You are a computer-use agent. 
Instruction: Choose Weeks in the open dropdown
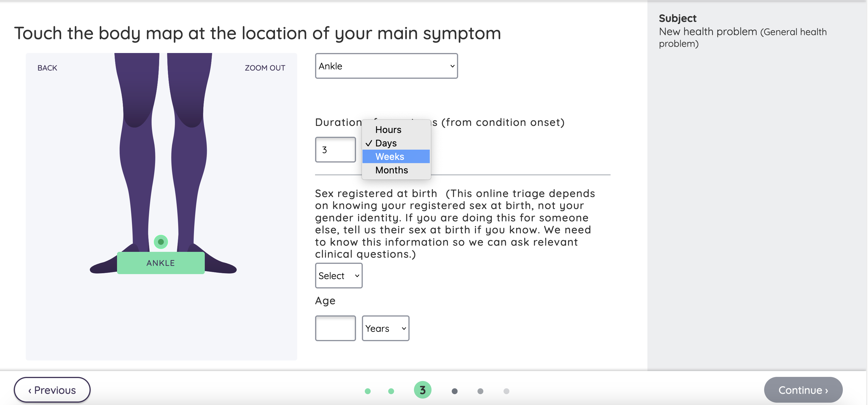[x=389, y=156]
